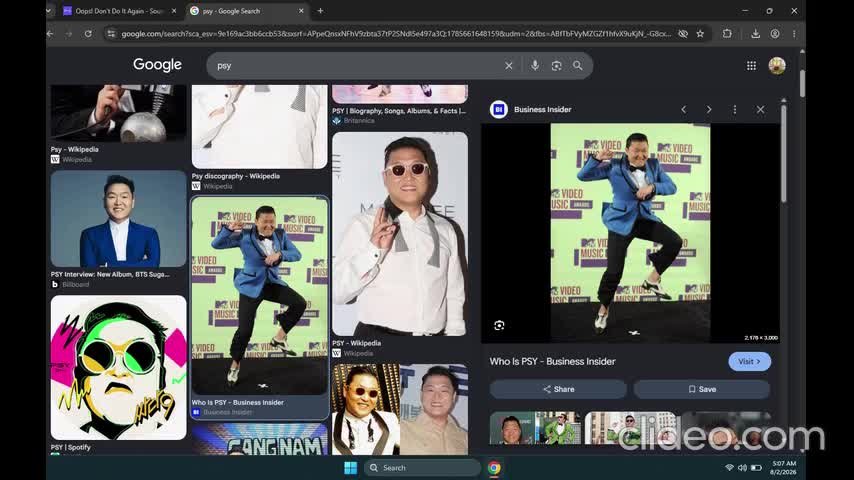Open the Google apps grid icon
This screenshot has width=854, height=480.
click(751, 65)
